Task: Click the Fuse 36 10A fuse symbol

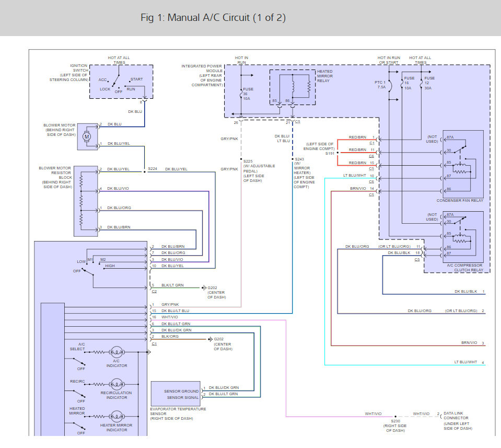Action: [x=241, y=94]
